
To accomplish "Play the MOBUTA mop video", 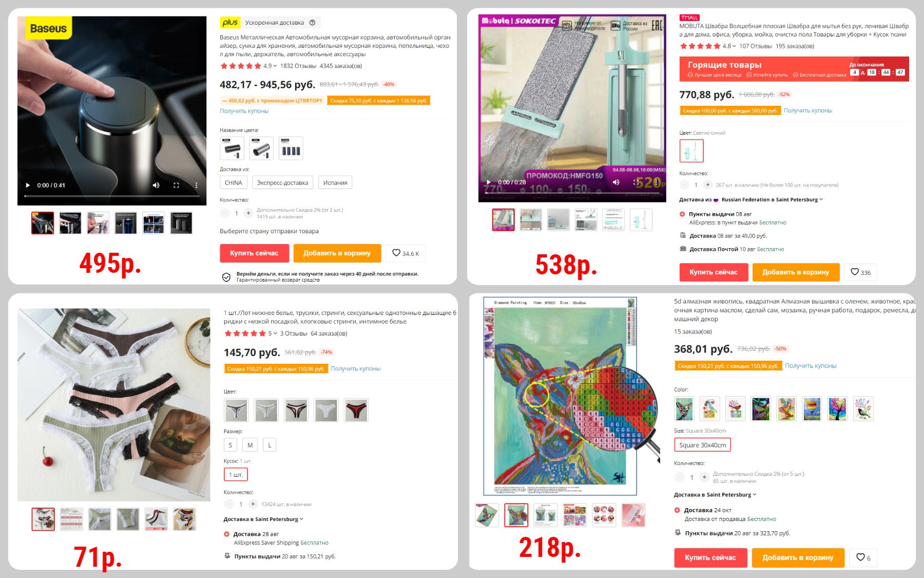I will point(489,182).
